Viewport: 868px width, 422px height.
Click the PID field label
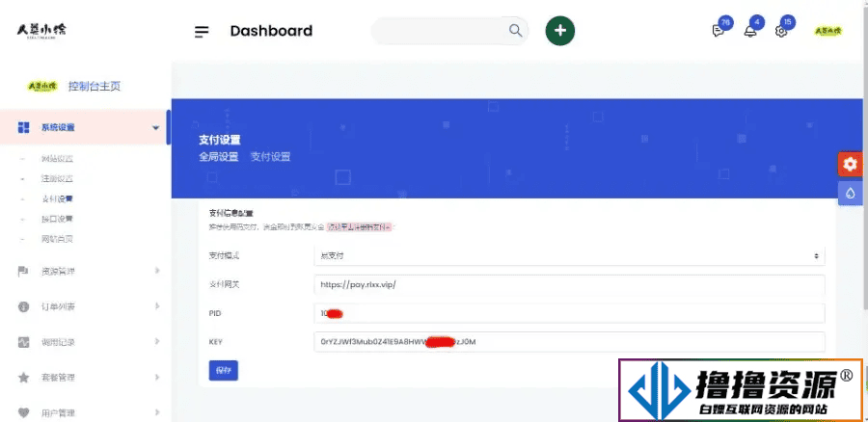pos(215,313)
